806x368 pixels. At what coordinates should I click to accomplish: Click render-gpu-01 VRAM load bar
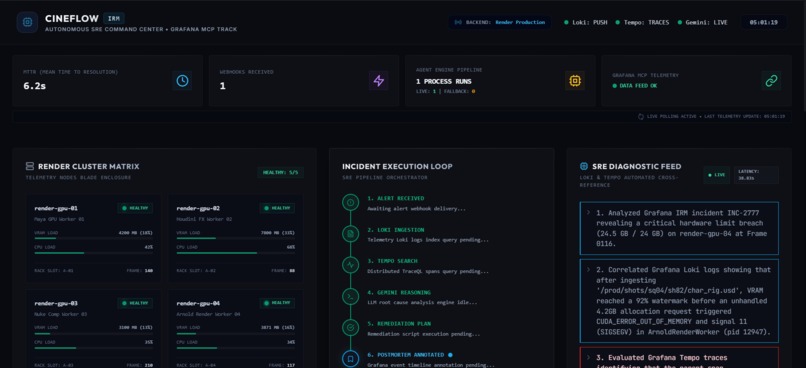point(94,238)
